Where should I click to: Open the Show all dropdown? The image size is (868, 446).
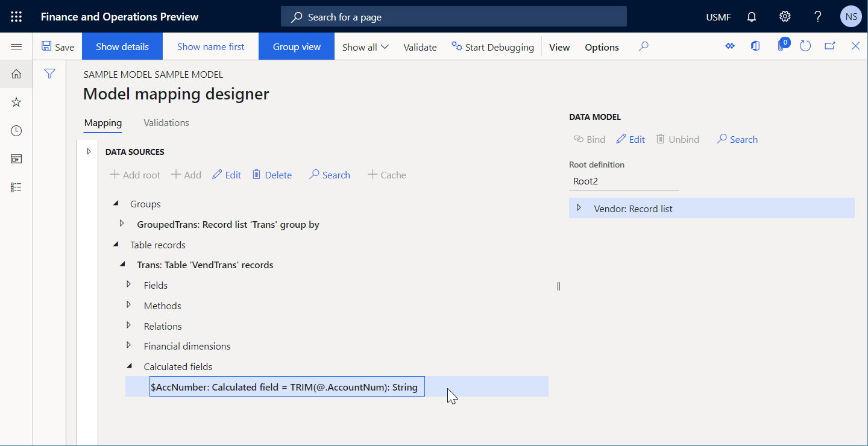[364, 46]
